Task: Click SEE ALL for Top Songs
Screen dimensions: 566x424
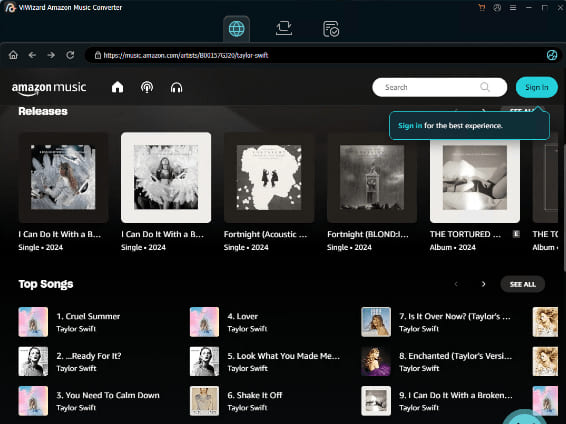Action: 523,284
